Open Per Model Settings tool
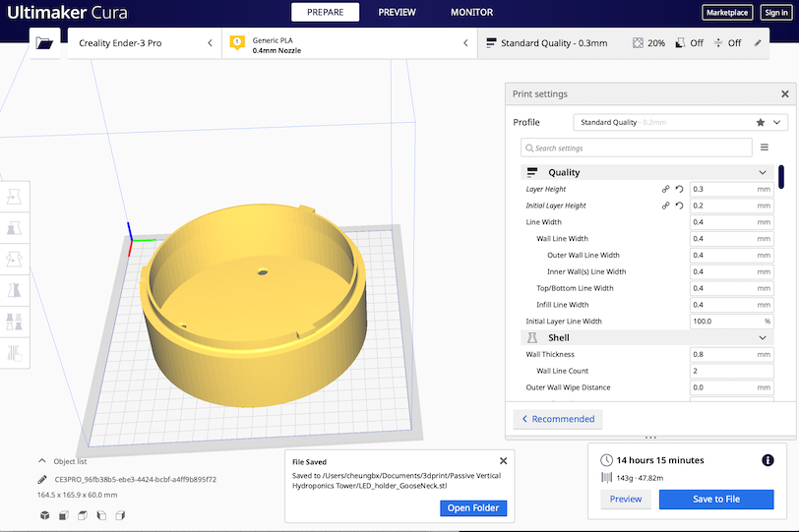This screenshot has width=799, height=532. click(x=14, y=322)
